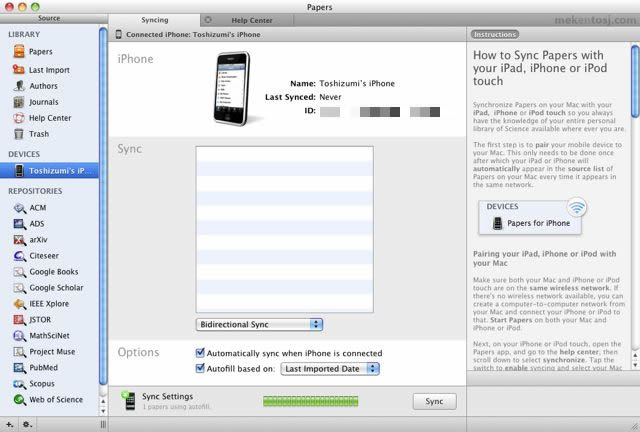Click the Instructions tab pill
This screenshot has width=640, height=432.
(495, 34)
